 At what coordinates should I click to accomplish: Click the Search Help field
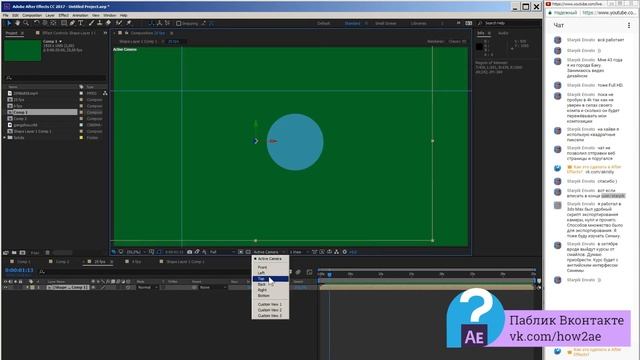pyautogui.click(x=510, y=23)
